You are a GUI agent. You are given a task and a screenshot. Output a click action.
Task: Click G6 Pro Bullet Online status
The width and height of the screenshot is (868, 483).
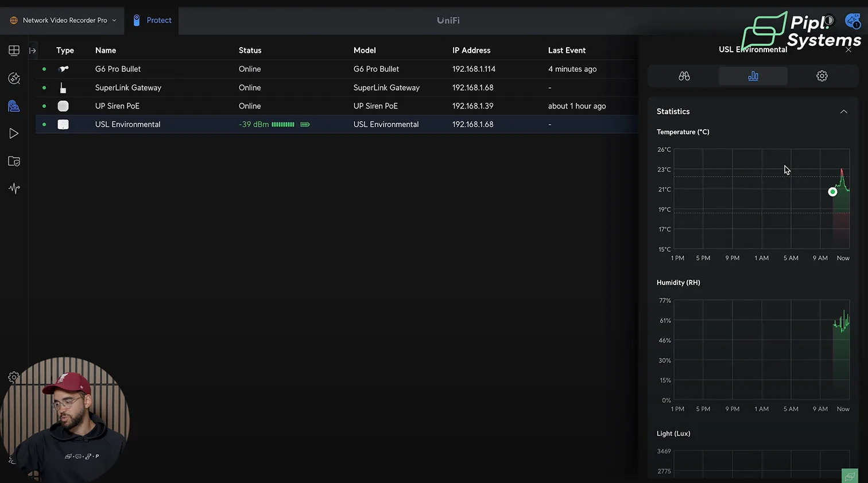point(250,69)
